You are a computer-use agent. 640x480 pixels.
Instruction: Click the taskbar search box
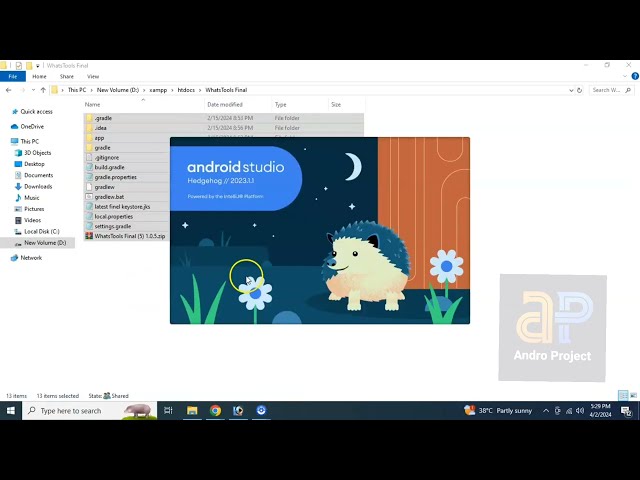(89, 411)
